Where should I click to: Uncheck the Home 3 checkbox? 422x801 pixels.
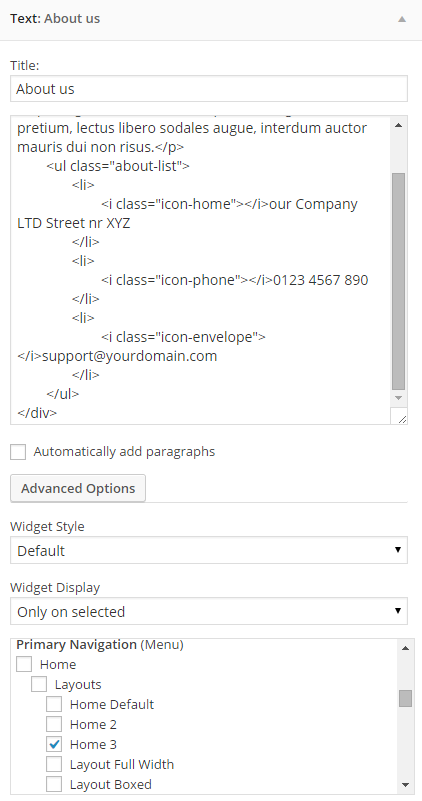pyautogui.click(x=54, y=744)
